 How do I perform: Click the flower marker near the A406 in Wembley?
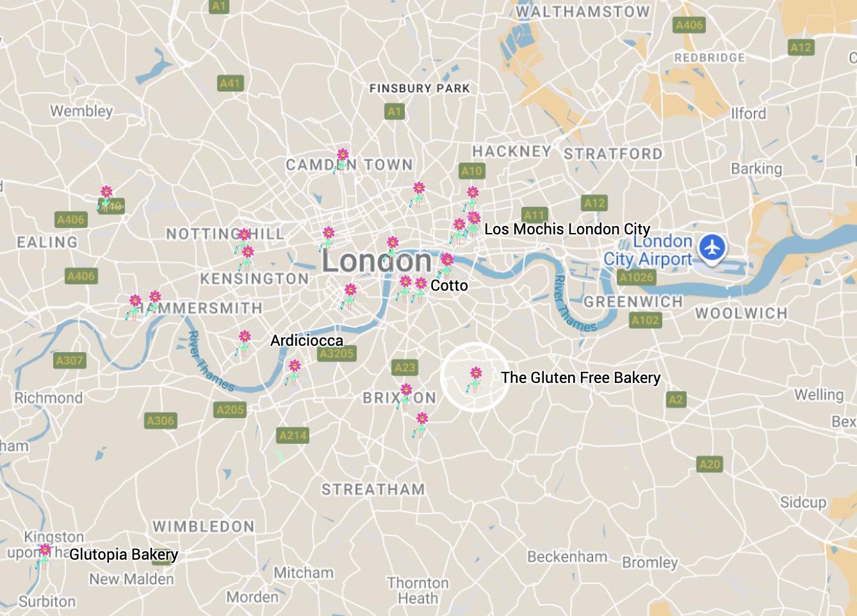tap(106, 199)
